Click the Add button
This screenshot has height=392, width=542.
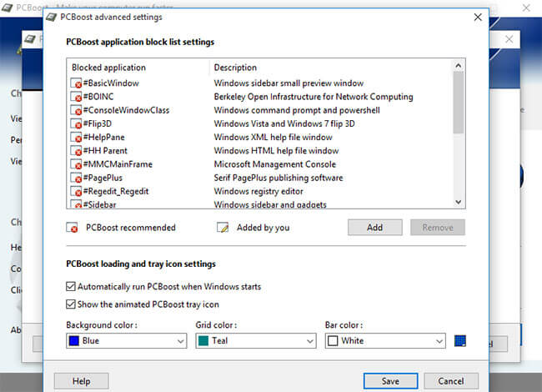375,228
